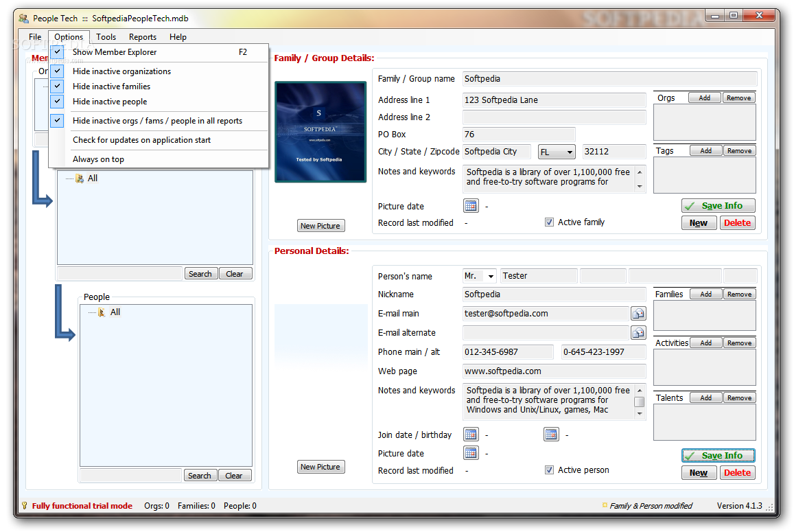Image resolution: width=794 pixels, height=532 pixels.
Task: Save Info for the person
Action: pyautogui.click(x=718, y=456)
